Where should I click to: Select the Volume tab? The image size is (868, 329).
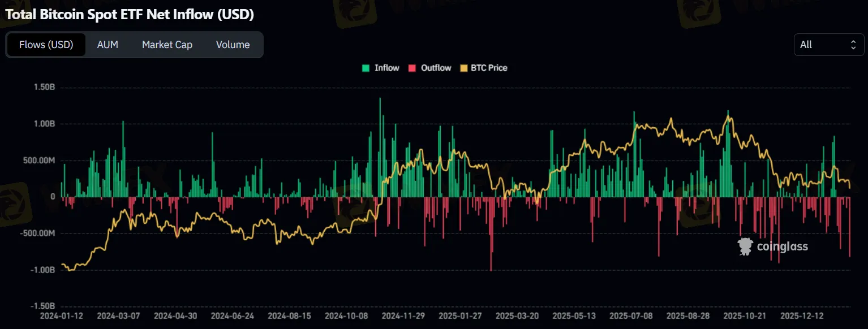(232, 44)
